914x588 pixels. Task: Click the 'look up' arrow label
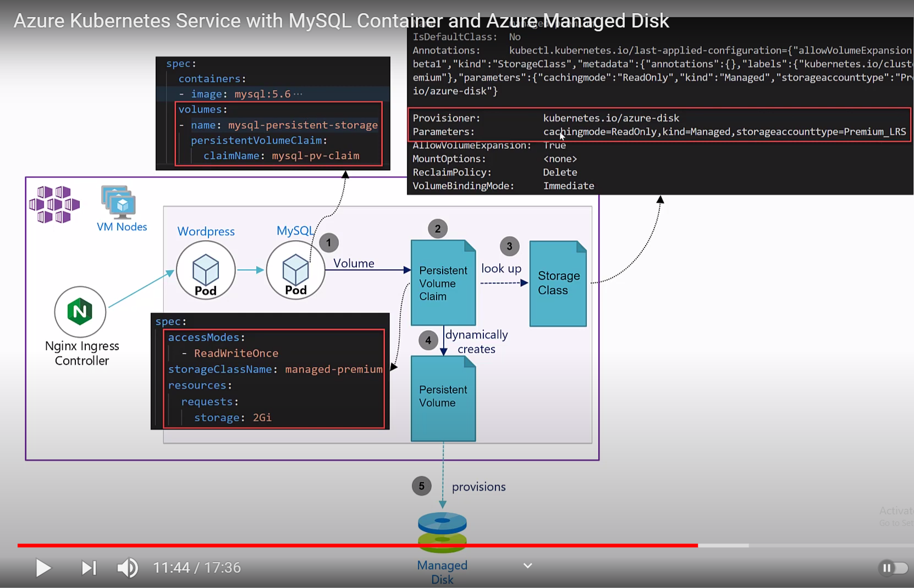pyautogui.click(x=502, y=269)
